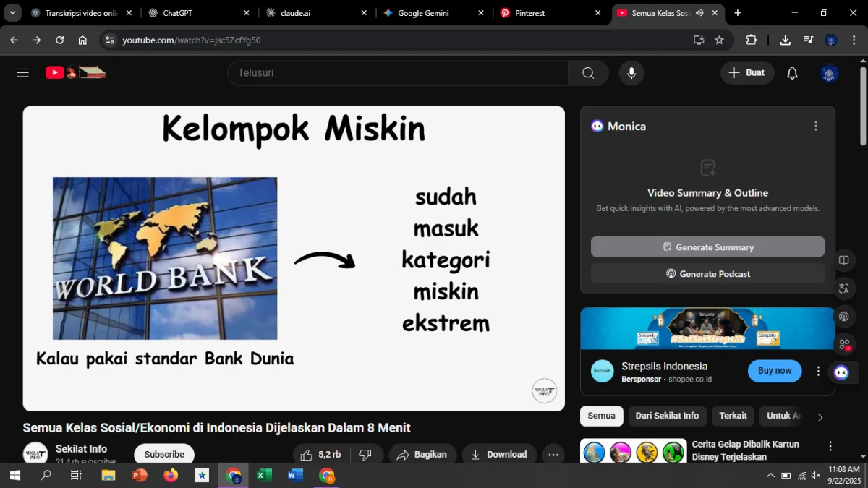Viewport: 868px width, 488px height.
Task: Open Strepsils ad three-dot menu
Action: click(818, 371)
